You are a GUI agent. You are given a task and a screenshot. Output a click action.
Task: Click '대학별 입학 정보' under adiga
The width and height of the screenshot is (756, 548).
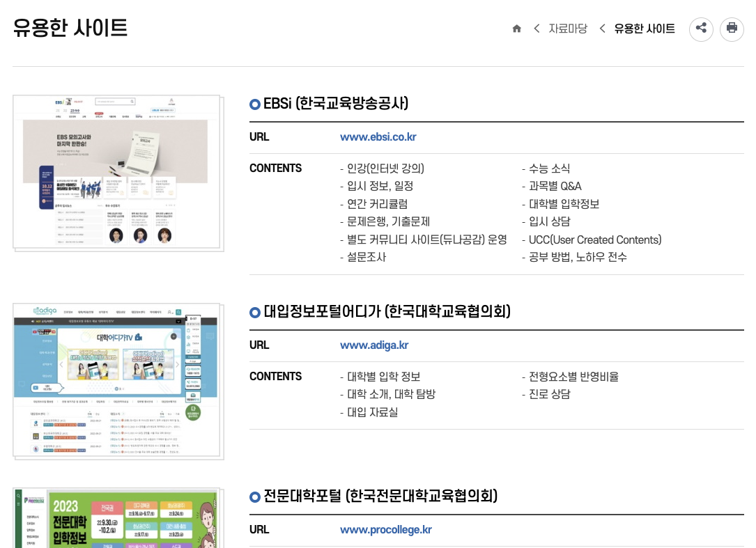[x=380, y=377]
